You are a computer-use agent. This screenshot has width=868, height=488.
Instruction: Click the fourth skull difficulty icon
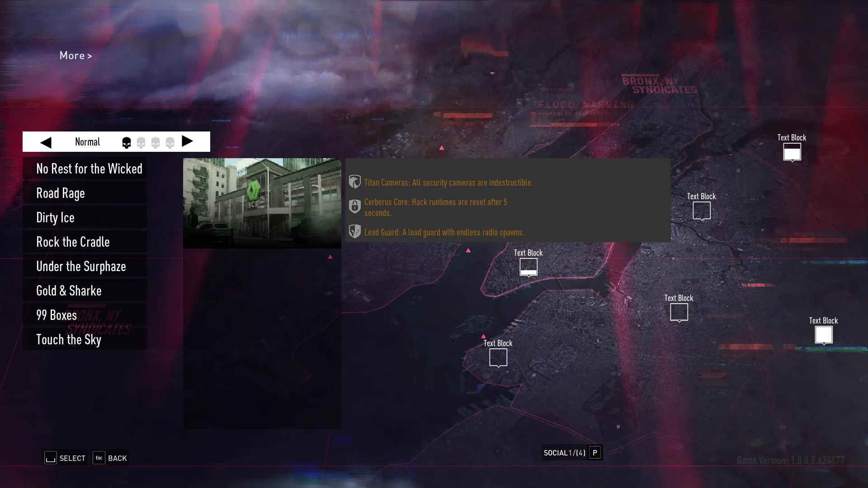(170, 142)
